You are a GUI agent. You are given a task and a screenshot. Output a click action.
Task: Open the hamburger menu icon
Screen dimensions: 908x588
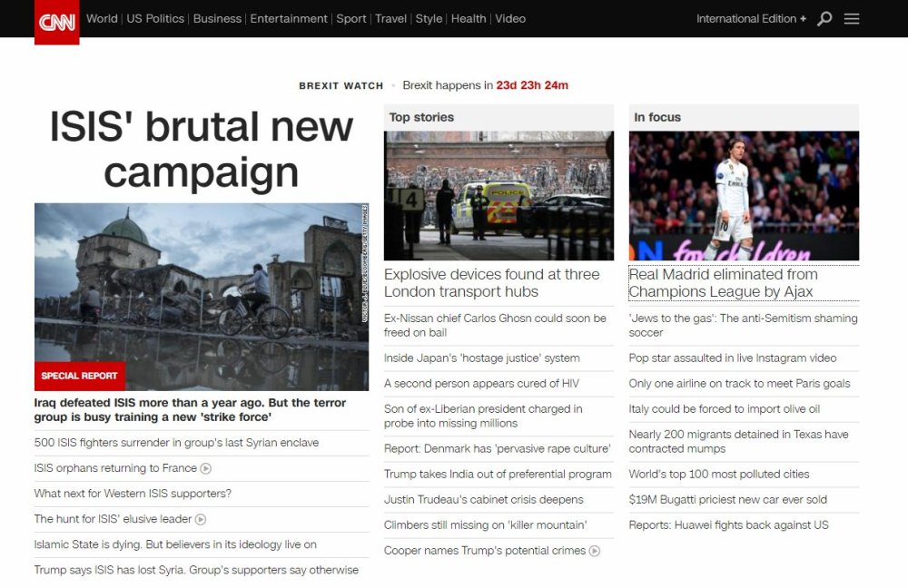[x=852, y=18]
